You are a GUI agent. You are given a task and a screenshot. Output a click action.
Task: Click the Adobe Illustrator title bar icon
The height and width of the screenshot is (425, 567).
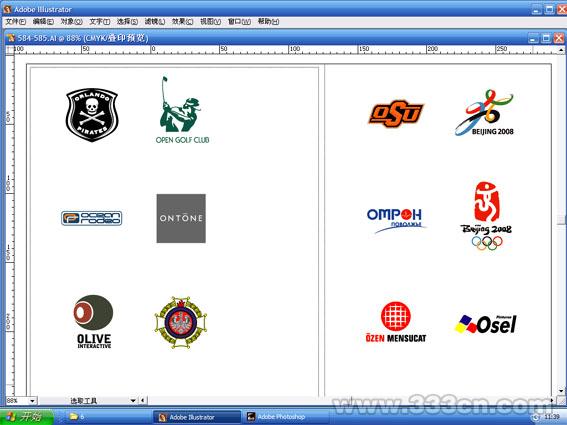pyautogui.click(x=7, y=9)
